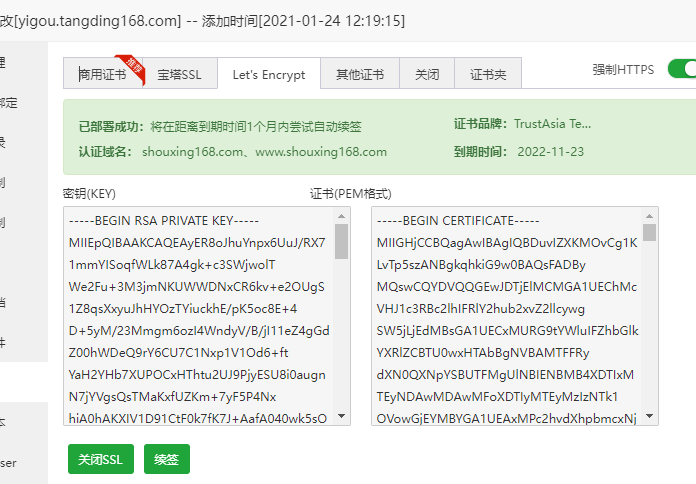Image resolution: width=696 pixels, height=484 pixels.
Task: Select the Let's Encrypt tab
Action: (x=268, y=75)
